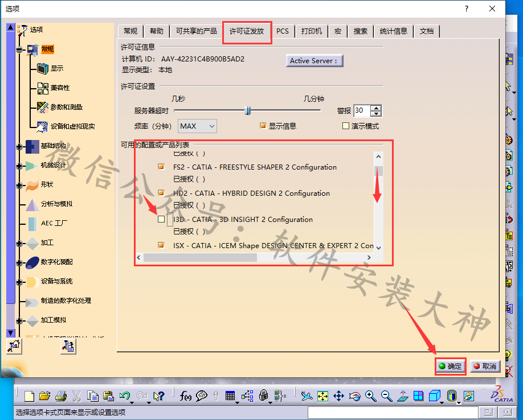Collapse the 常规 tree node
This screenshot has height=420, width=523.
[x=19, y=50]
